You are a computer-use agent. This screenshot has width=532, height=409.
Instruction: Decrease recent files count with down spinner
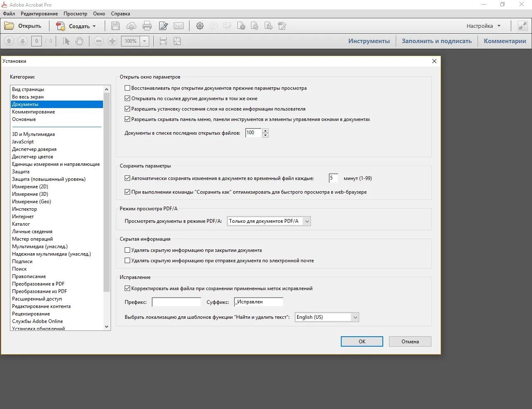[x=266, y=136]
